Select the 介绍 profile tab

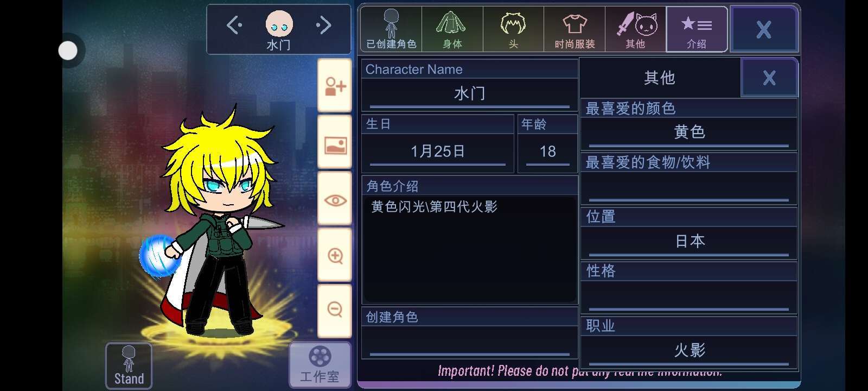pyautogui.click(x=697, y=29)
